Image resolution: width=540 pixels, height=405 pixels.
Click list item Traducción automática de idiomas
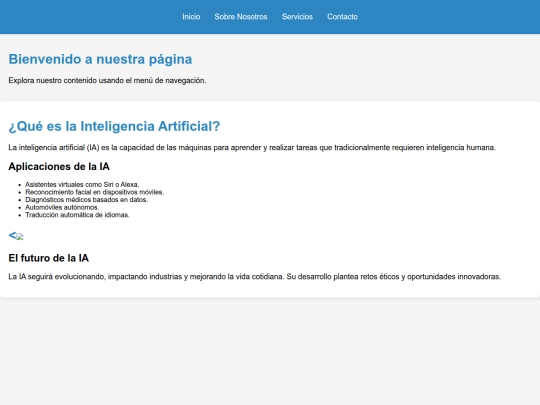tap(77, 215)
